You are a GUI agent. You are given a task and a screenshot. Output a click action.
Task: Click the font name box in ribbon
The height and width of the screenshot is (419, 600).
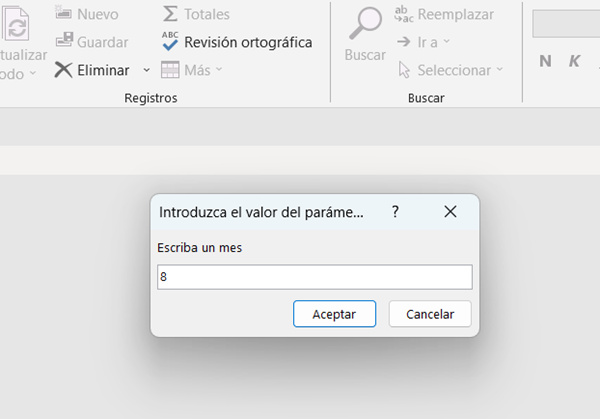566,23
